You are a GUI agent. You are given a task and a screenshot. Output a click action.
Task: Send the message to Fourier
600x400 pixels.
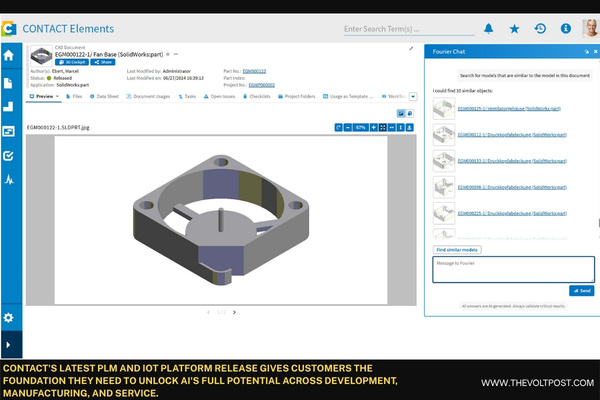coord(582,291)
